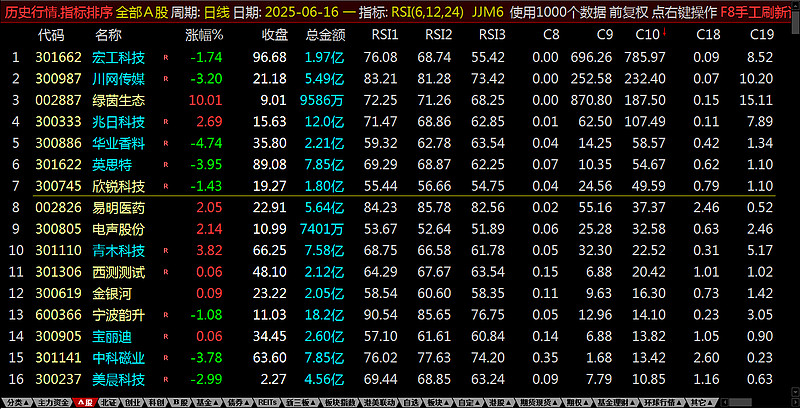
Task: Click the R mark next to 中科磁业
Action: (x=165, y=359)
